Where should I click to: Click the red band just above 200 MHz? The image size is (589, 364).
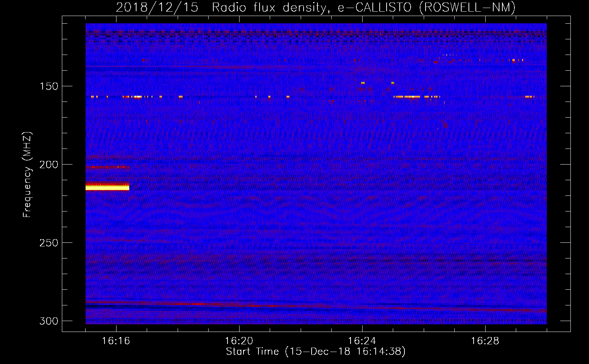click(107, 167)
